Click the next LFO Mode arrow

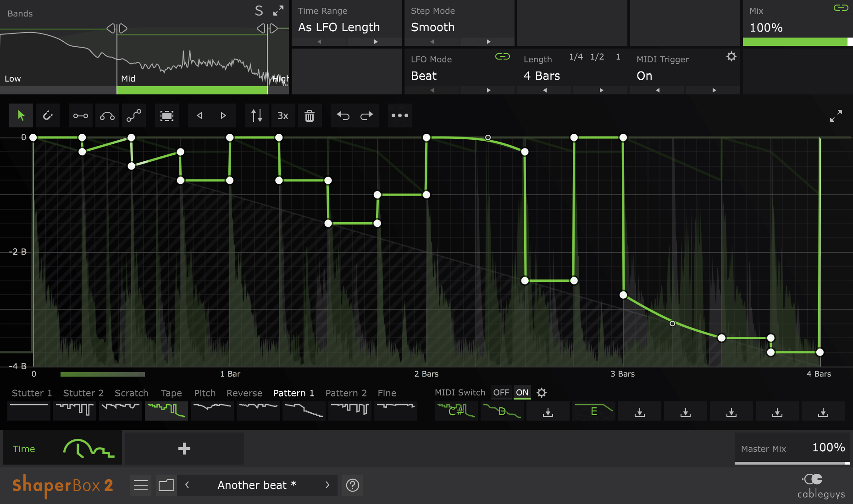coord(488,90)
